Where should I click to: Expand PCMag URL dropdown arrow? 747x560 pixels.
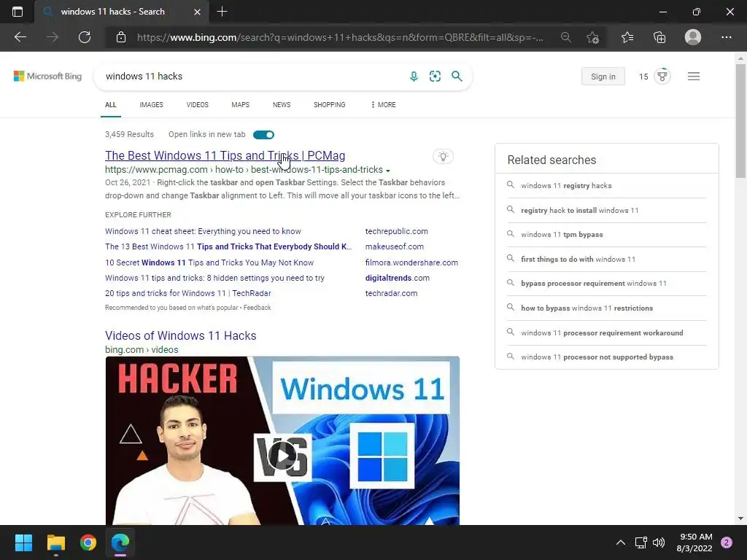[388, 171]
